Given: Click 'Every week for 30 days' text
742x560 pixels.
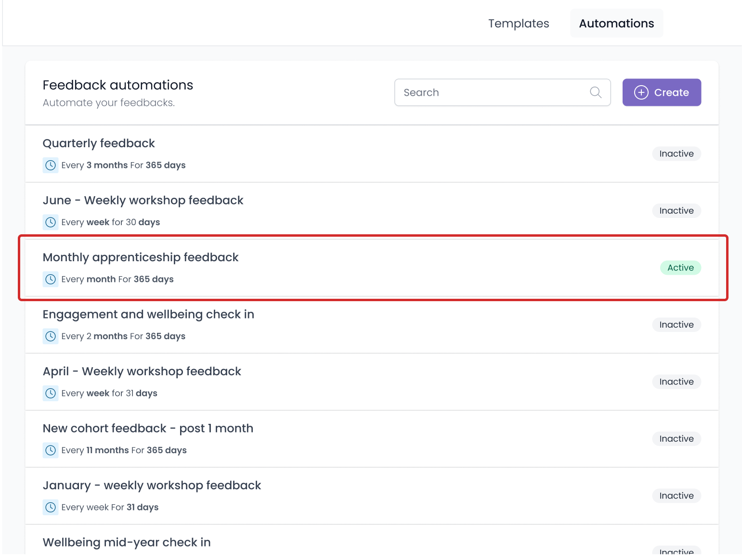Looking at the screenshot, I should [111, 222].
